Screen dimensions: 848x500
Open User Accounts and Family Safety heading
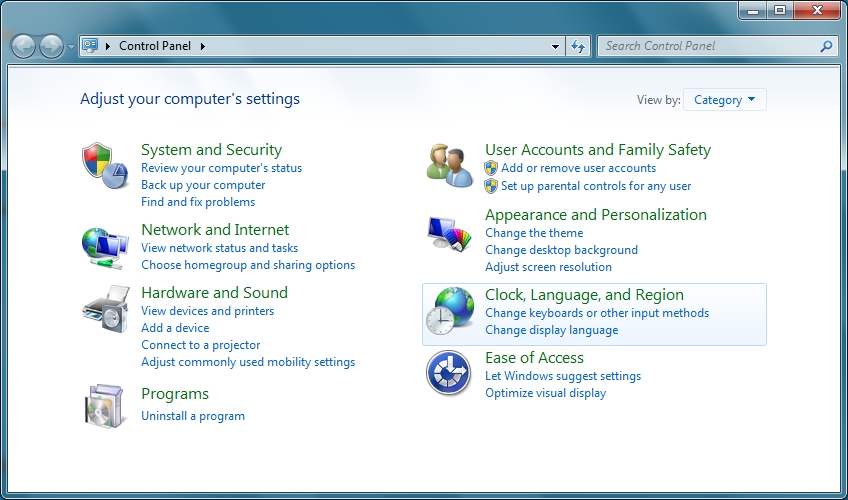tap(598, 150)
